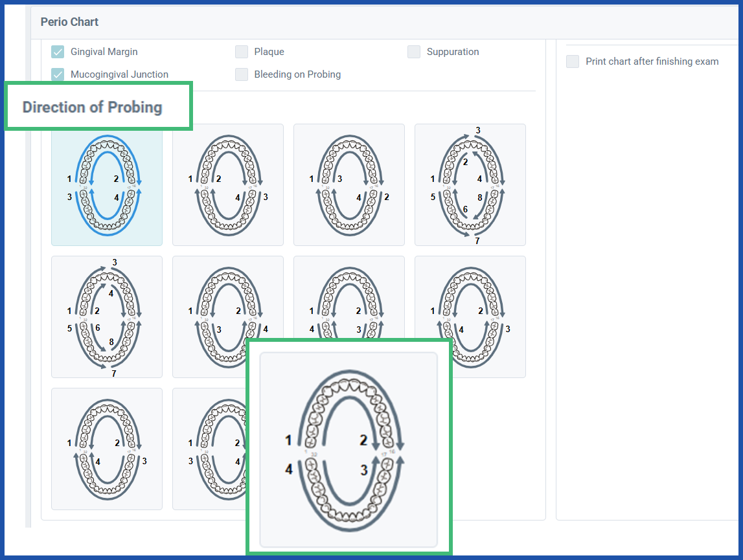Enable Print chart after finishing exam
The width and height of the screenshot is (743, 560).
(x=572, y=62)
